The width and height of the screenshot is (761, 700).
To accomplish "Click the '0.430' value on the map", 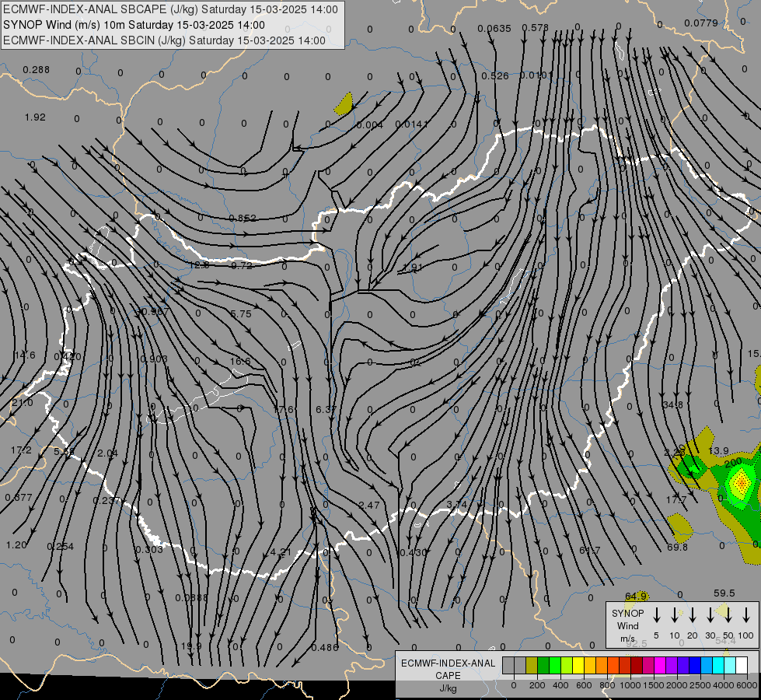I will (412, 552).
